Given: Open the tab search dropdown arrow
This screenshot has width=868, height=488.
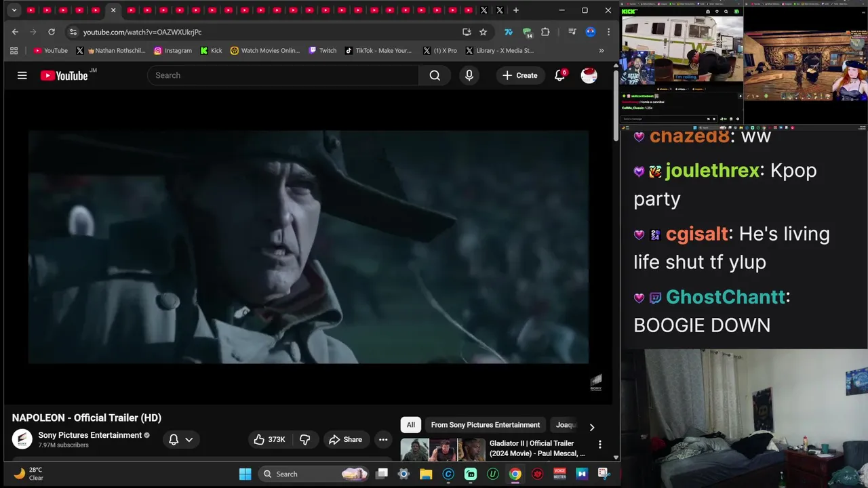Looking at the screenshot, I should tap(14, 10).
